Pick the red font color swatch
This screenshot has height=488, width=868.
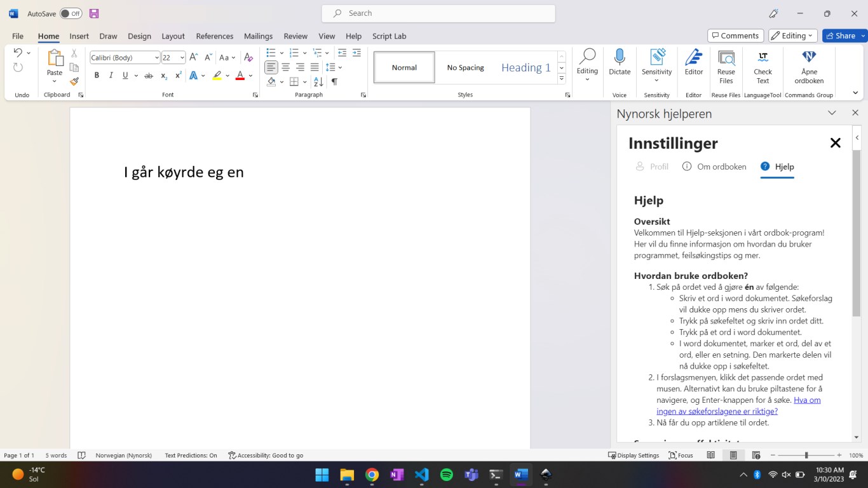click(240, 76)
